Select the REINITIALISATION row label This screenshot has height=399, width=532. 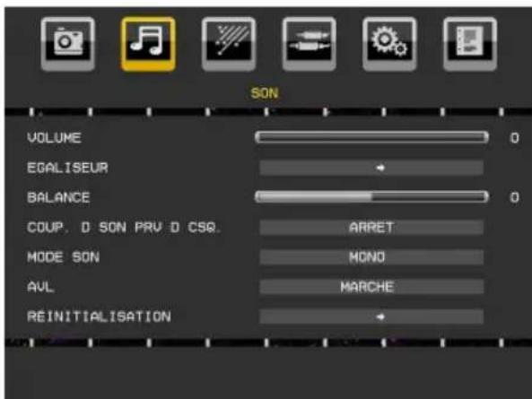99,317
